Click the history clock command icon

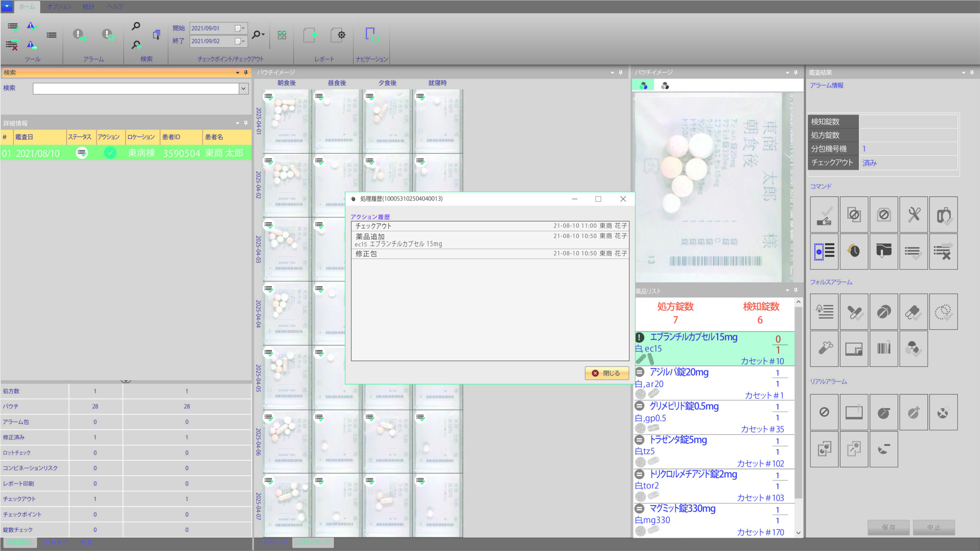coord(854,251)
